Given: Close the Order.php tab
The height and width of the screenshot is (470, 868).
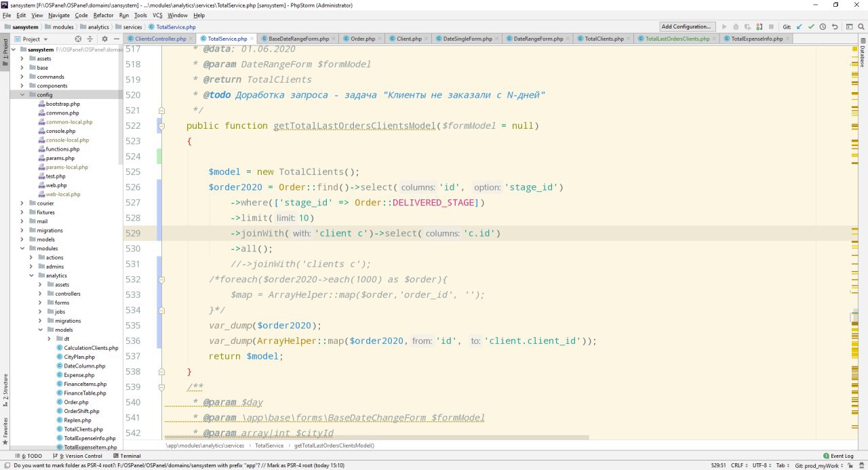Looking at the screenshot, I should (x=379, y=39).
